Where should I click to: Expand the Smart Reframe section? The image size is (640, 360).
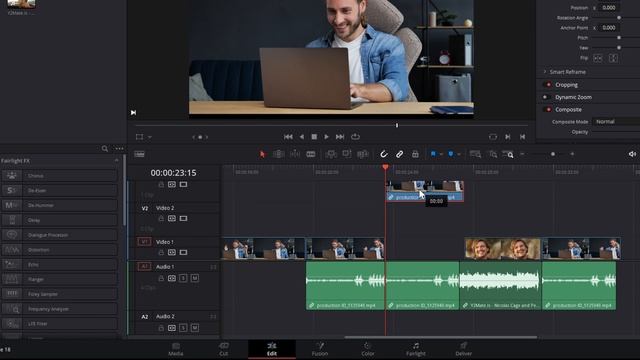[545, 72]
